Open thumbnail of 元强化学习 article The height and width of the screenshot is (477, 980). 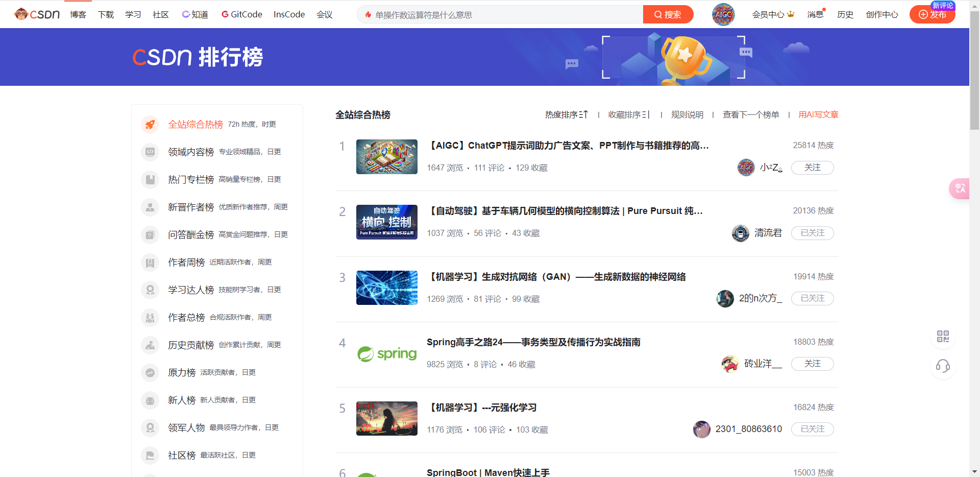tap(387, 418)
